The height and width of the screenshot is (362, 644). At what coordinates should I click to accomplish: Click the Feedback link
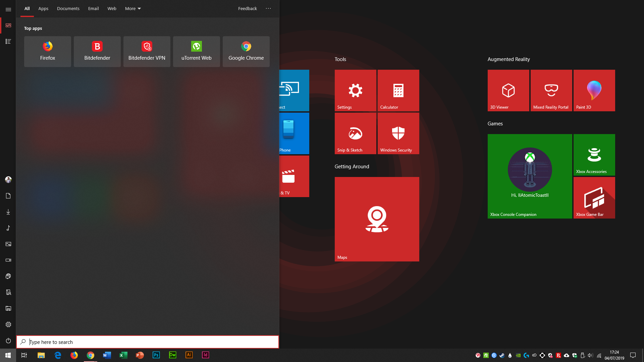click(248, 8)
